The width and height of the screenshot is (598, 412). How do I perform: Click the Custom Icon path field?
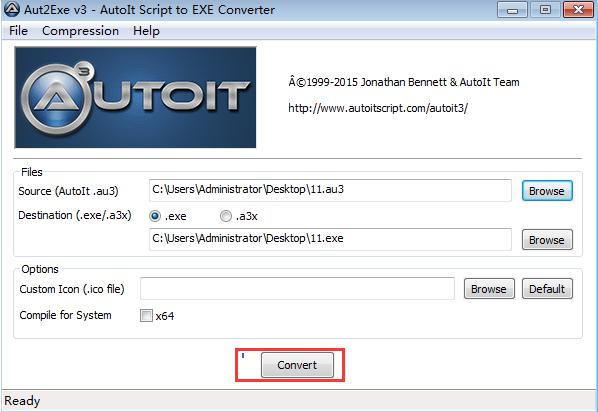pos(297,288)
